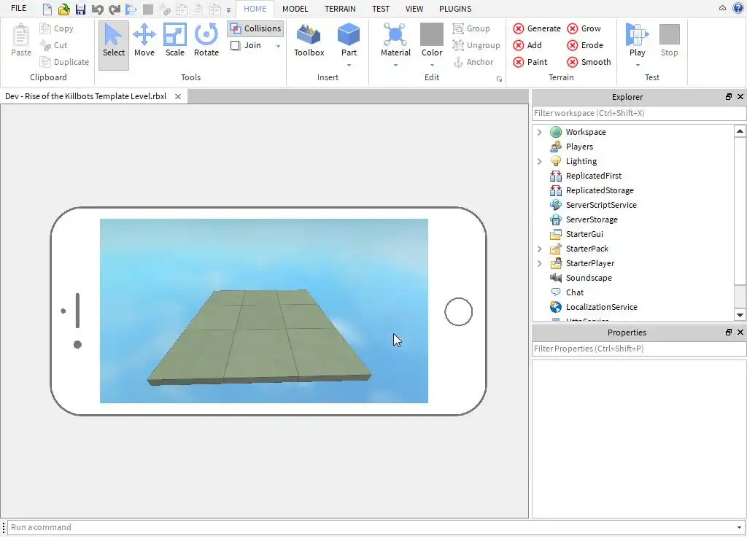
Task: Collapse the ribbon with the caret icon
Action: (722, 8)
